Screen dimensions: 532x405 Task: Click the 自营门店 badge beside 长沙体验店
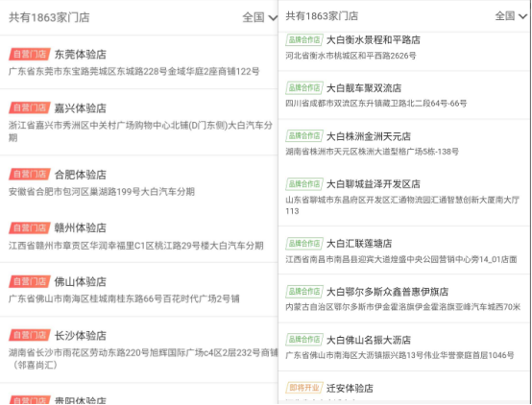(x=30, y=335)
